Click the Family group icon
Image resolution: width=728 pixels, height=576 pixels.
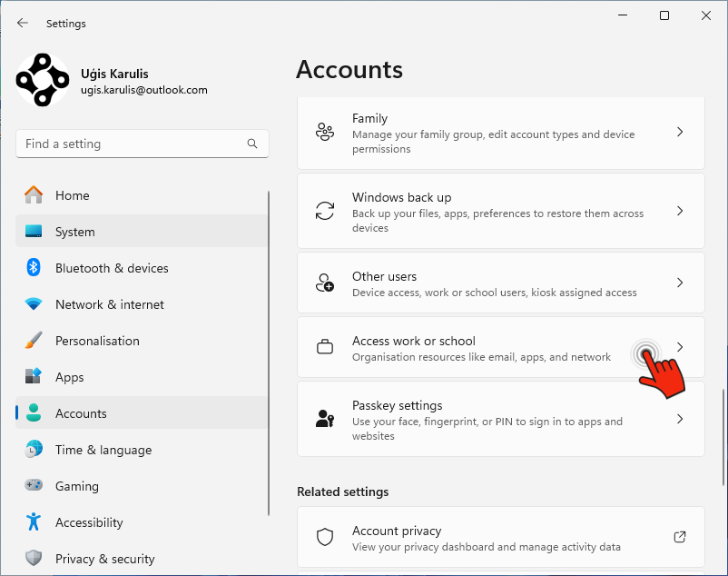[325, 132]
